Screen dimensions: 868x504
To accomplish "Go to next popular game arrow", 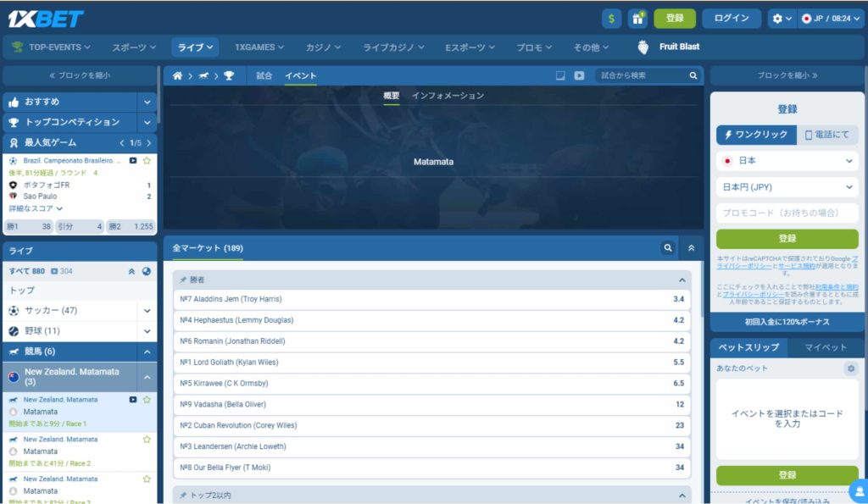I will (149, 143).
